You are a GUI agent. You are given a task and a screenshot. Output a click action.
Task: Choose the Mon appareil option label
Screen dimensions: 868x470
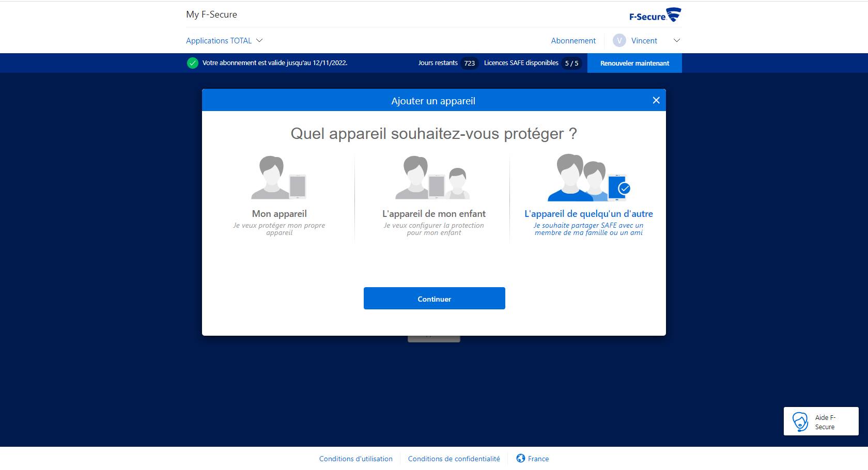tap(279, 214)
